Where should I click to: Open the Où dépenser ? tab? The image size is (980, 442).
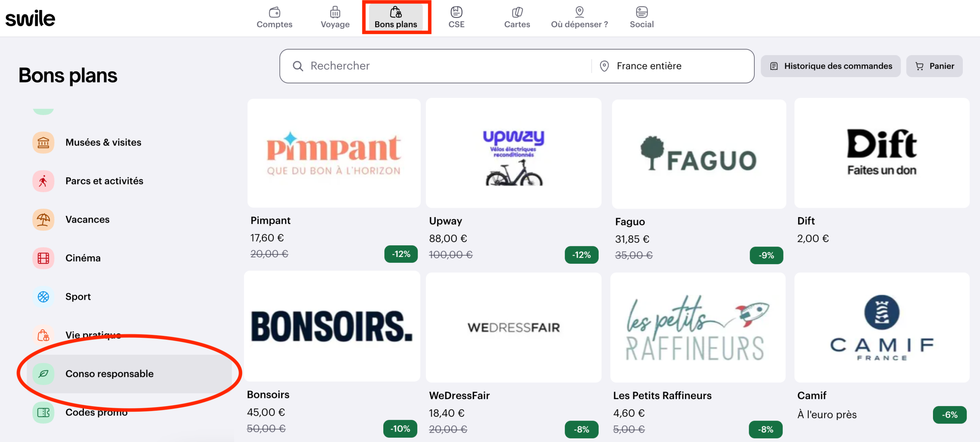pos(579,17)
